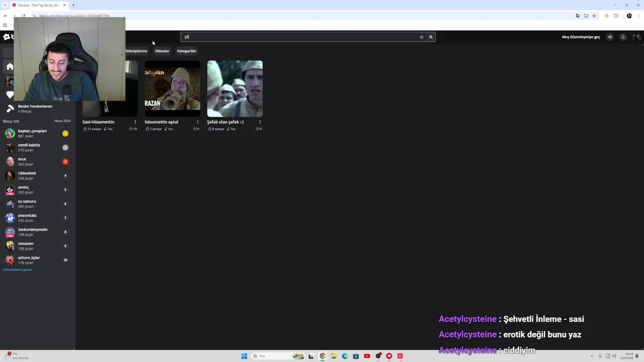Click the Chrome translate page icon
Viewport: 644px width, 362px height.
[x=578, y=16]
